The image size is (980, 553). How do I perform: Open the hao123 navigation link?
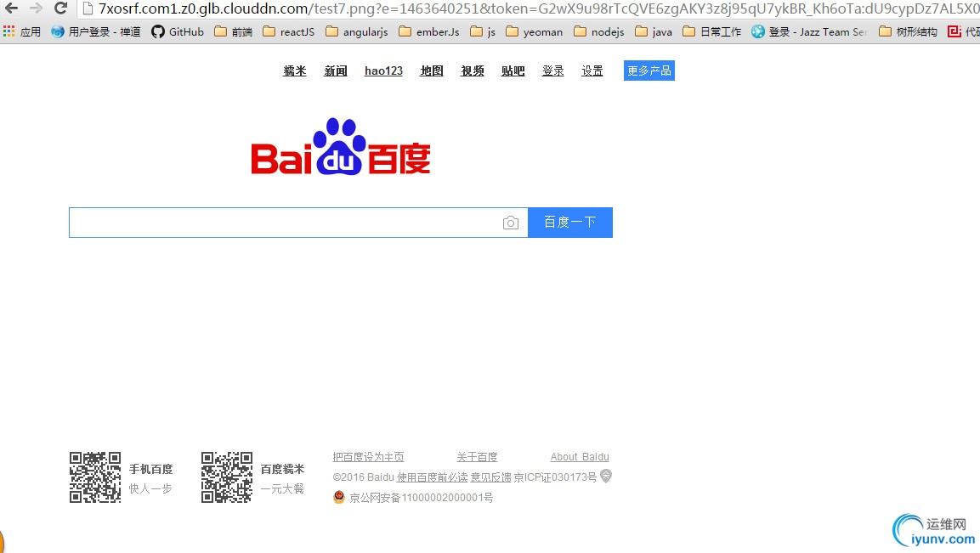pos(383,71)
